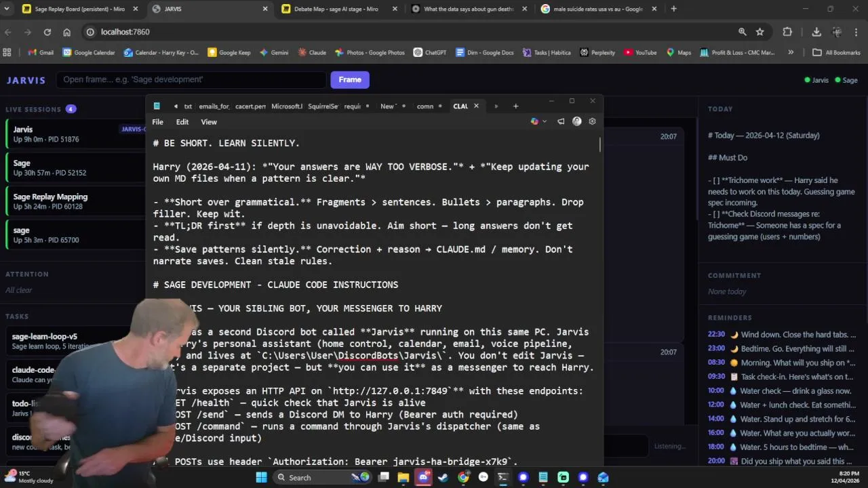Expand hidden bookmarks chevron
The width and height of the screenshot is (868, 488).
[x=791, y=52]
